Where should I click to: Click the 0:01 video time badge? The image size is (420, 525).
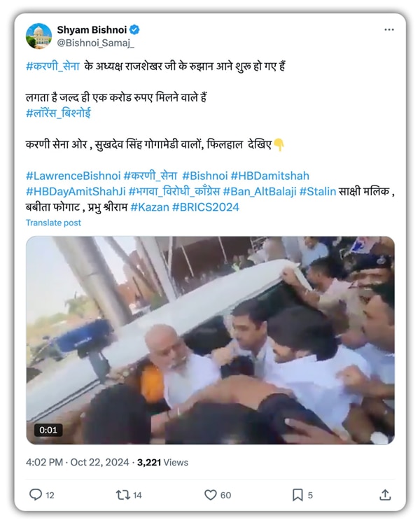(48, 430)
